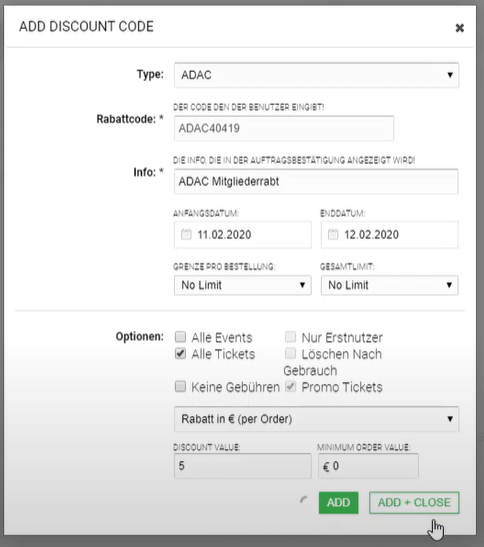Close the Add Discount Code dialog
This screenshot has height=547, width=484.
click(460, 28)
